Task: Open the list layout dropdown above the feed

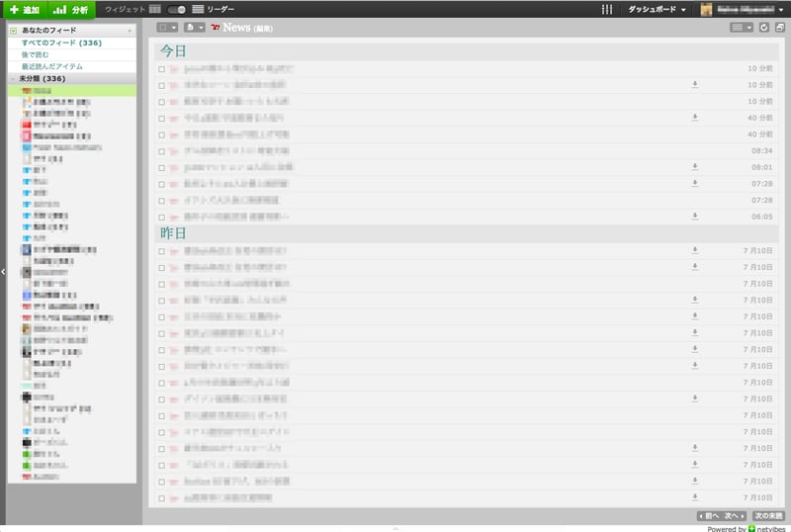Action: [741, 27]
